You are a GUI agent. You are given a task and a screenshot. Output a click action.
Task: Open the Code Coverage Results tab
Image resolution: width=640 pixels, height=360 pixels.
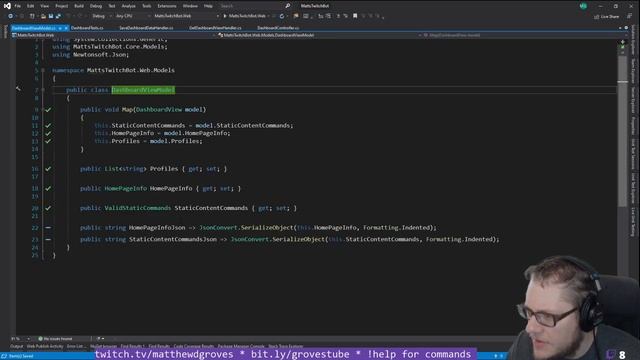click(193, 347)
